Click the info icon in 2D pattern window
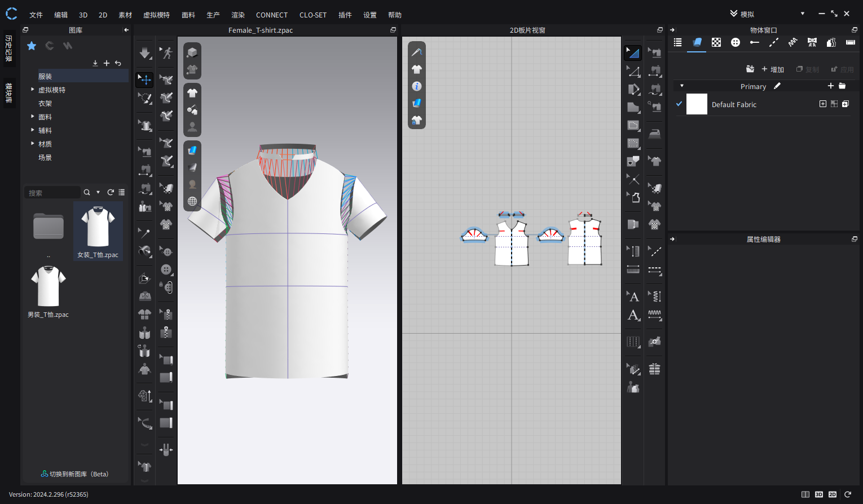The height and width of the screenshot is (504, 863). click(x=417, y=86)
